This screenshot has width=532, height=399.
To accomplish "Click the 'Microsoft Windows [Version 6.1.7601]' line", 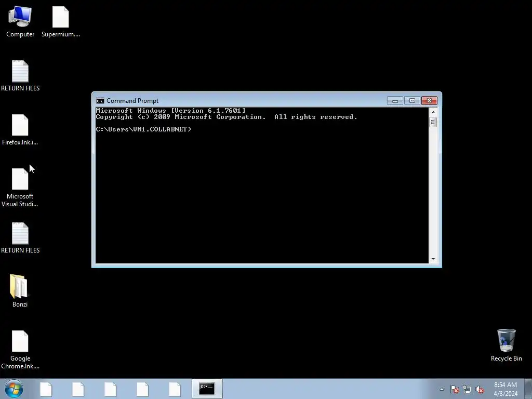I will pos(170,111).
